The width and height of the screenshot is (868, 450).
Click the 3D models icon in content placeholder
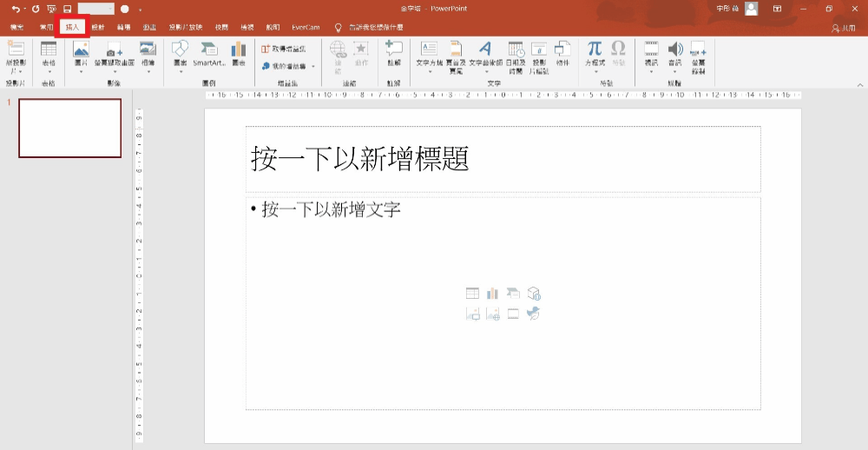(534, 294)
